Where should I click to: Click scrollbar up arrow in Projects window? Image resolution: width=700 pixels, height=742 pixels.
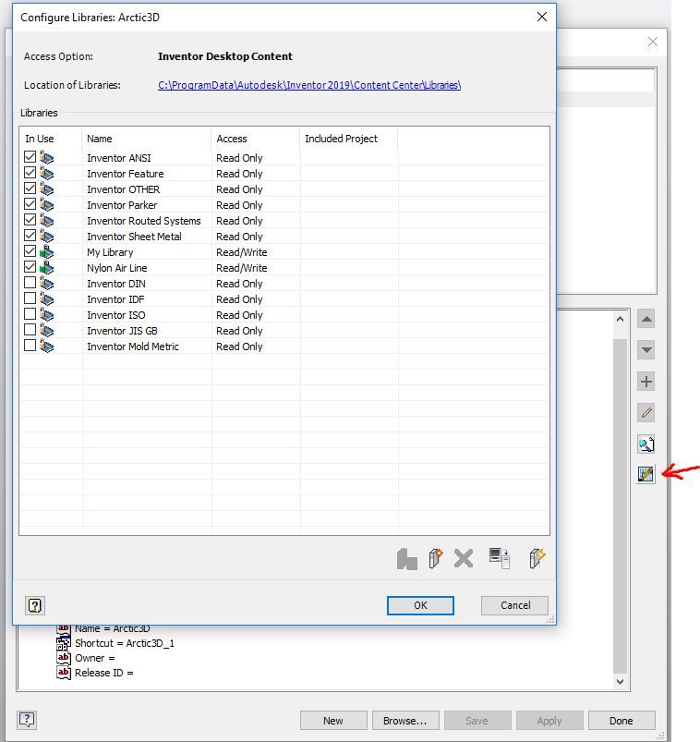(620, 320)
